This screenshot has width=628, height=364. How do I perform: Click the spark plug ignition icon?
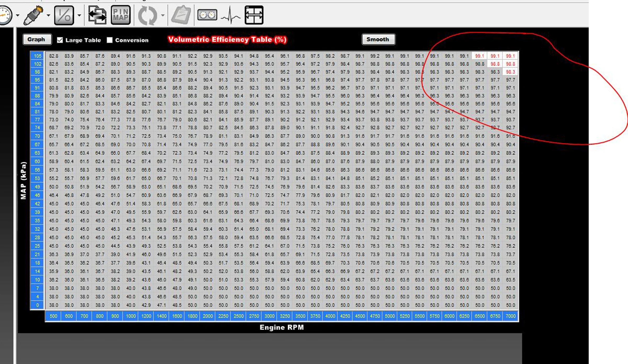(33, 15)
